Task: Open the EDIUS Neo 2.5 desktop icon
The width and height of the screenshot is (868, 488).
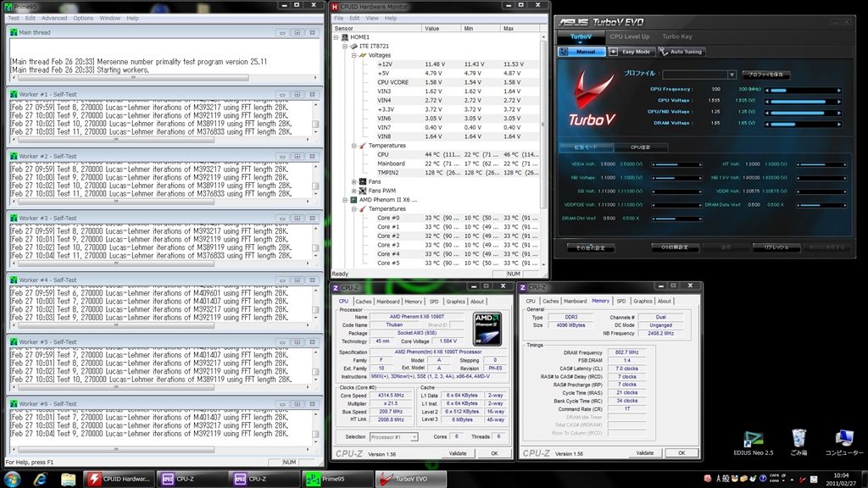Action: click(753, 438)
